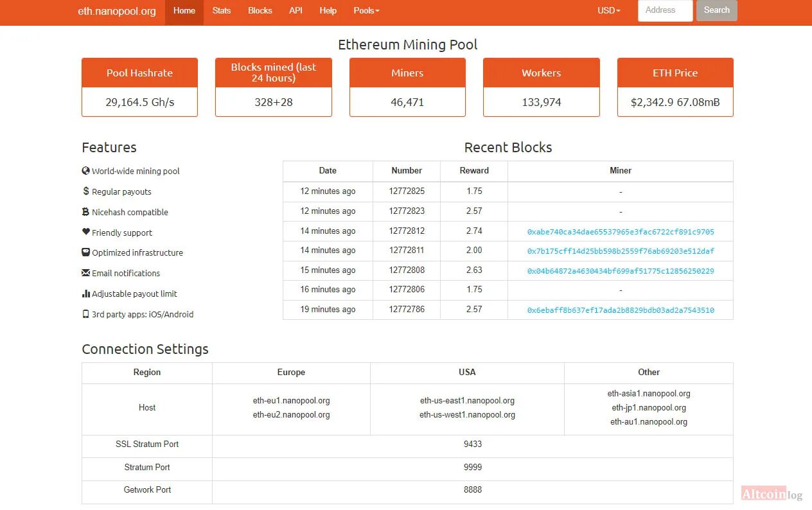Open miner address 0x04b64872a4630434bf699af51775c12856250229
This screenshot has width=812, height=510.
point(621,271)
